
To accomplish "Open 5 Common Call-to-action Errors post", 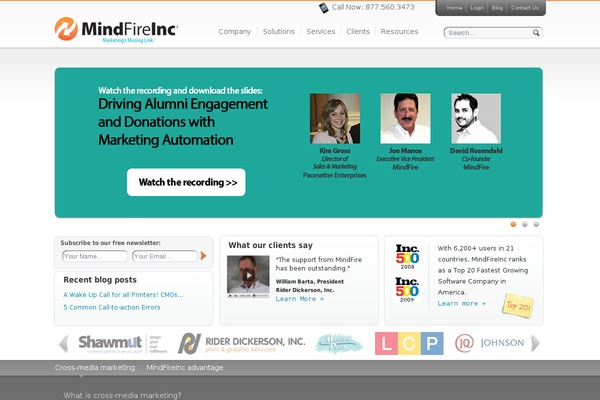I will [112, 307].
